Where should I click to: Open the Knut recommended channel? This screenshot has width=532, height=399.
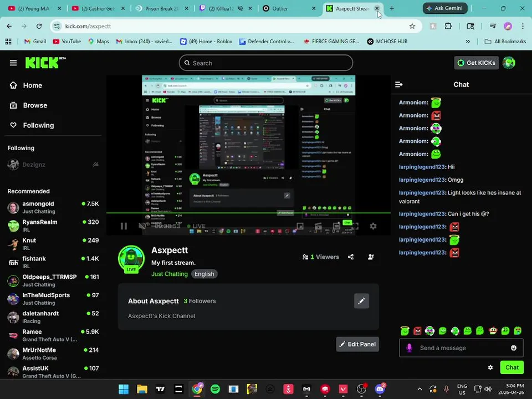coord(53,244)
